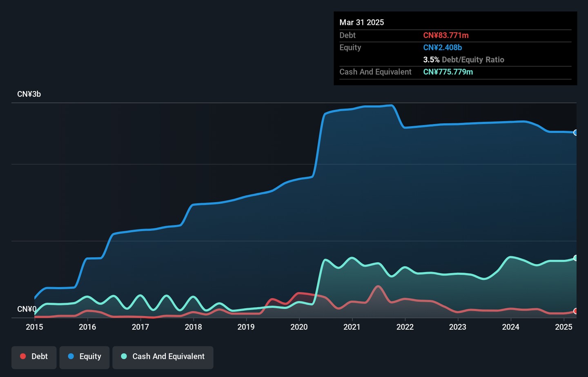Select the CN¥775.779m cash value
This screenshot has width=588, height=377.
448,72
